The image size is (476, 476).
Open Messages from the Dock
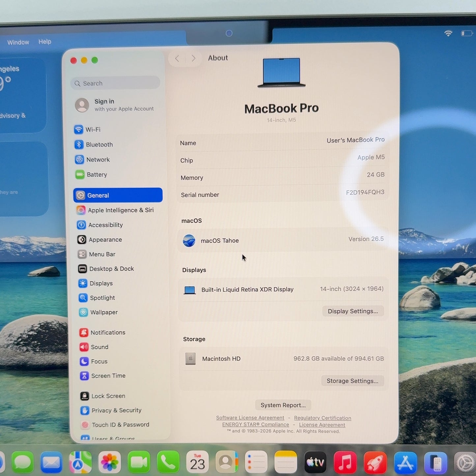23,462
